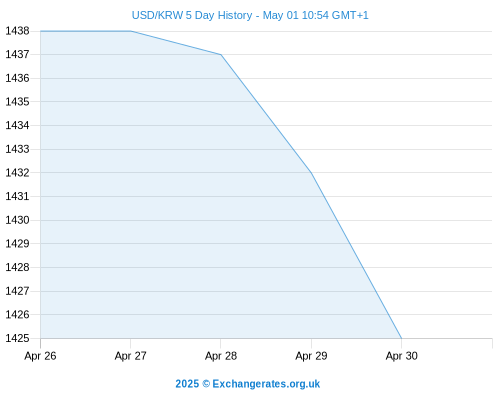Screen dimensions: 495x400
Task: Click the 1435 y-axis label
Action: [x=17, y=101]
